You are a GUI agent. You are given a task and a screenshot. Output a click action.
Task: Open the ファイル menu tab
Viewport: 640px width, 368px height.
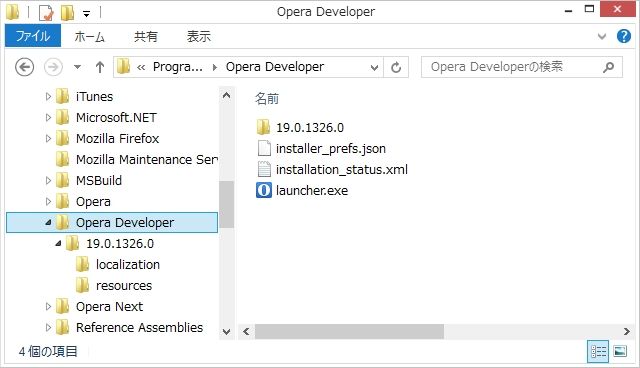(x=33, y=36)
